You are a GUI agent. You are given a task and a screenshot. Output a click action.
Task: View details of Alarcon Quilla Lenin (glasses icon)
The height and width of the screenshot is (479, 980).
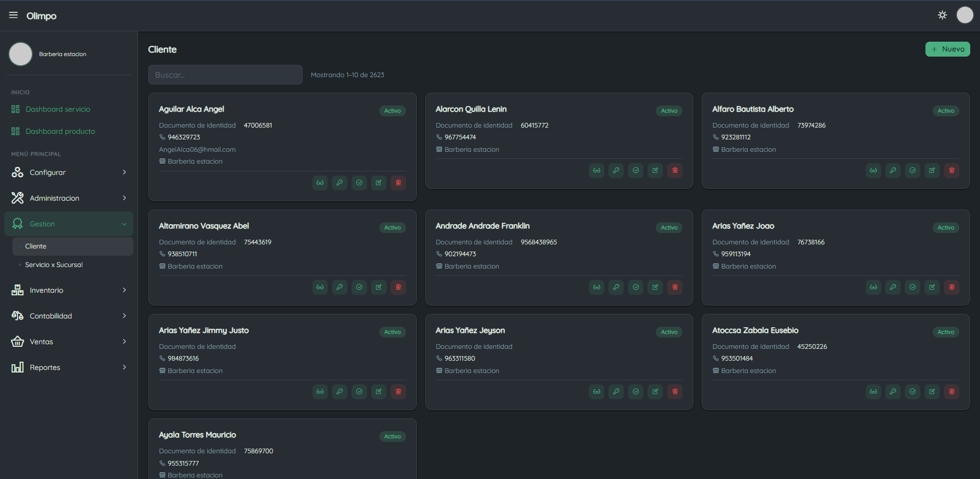coord(597,170)
